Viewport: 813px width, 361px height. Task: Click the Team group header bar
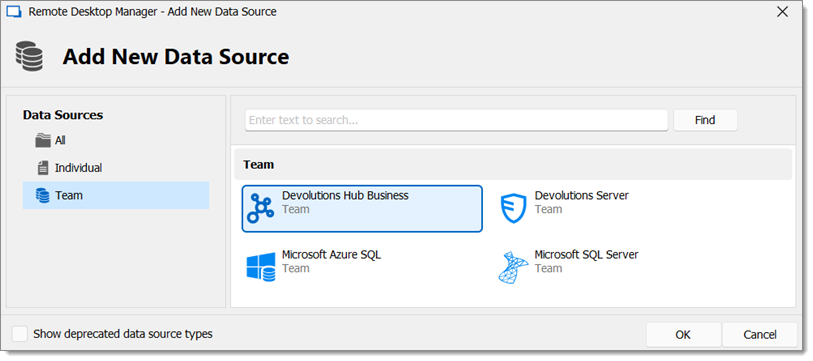(513, 164)
